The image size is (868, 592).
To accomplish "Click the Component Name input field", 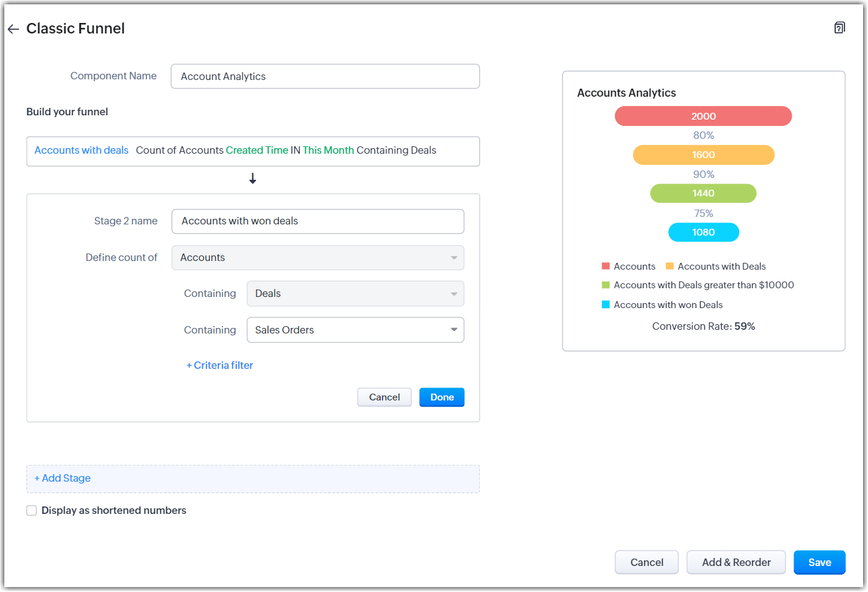I will (x=325, y=77).
